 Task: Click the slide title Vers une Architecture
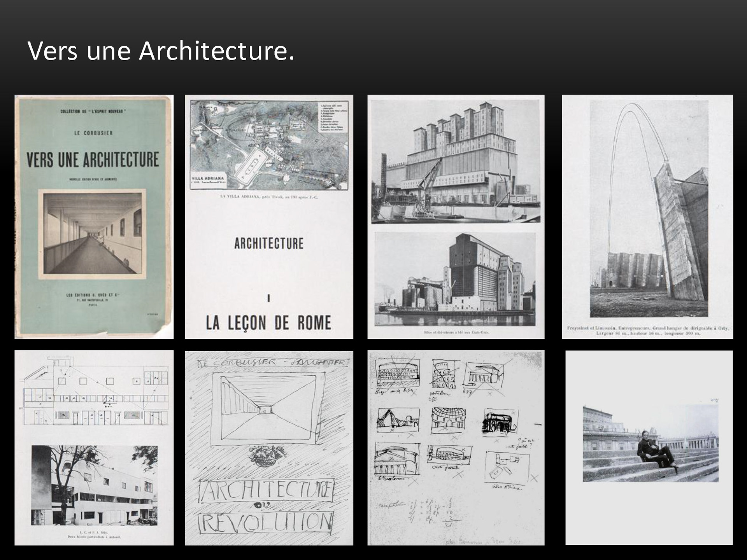coord(161,51)
